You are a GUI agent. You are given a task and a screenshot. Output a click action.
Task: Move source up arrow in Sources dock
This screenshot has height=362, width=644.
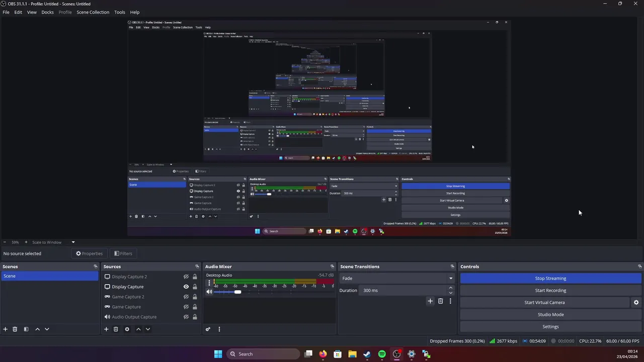click(x=138, y=329)
